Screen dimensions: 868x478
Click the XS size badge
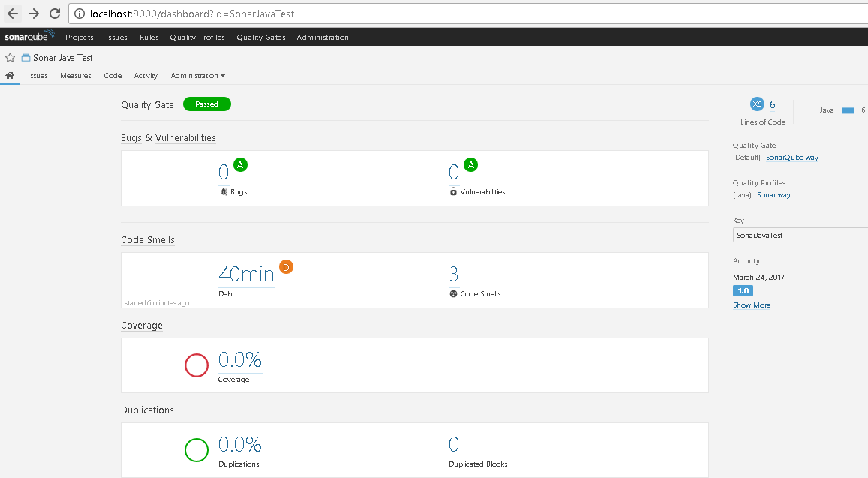tap(757, 104)
